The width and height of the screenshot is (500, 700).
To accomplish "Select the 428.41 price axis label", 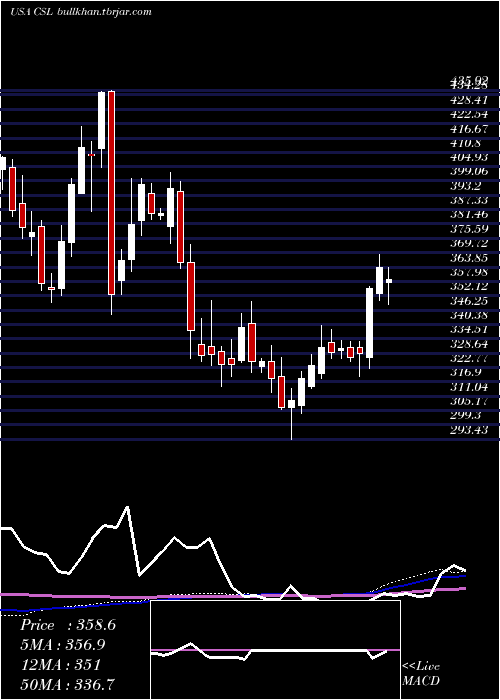I will [x=469, y=99].
